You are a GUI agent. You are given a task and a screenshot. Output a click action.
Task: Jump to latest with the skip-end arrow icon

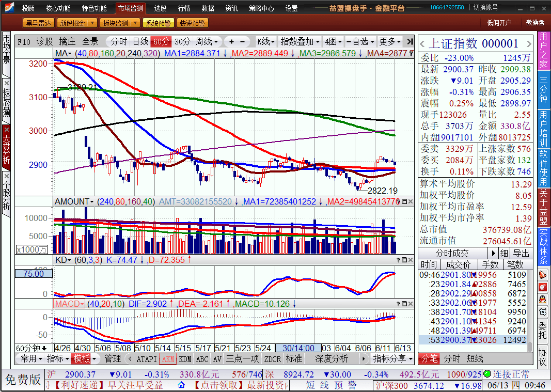(x=410, y=41)
